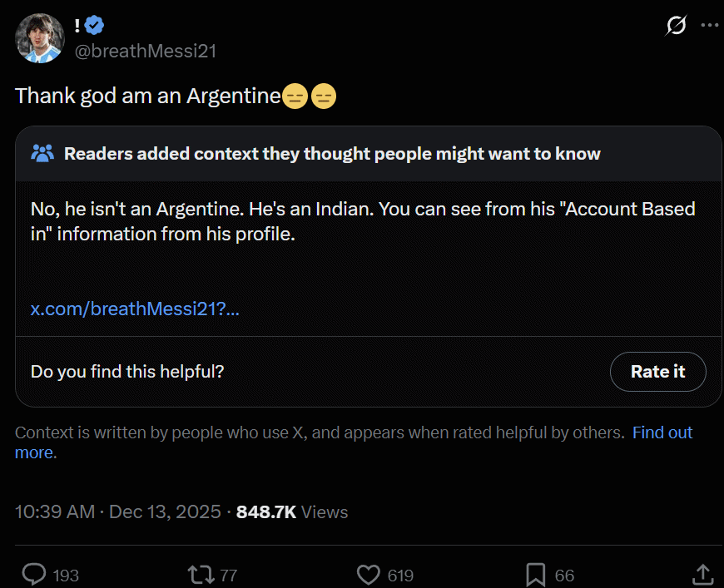The height and width of the screenshot is (588, 724).
Task: Like the post with the heart icon
Action: pos(369,574)
